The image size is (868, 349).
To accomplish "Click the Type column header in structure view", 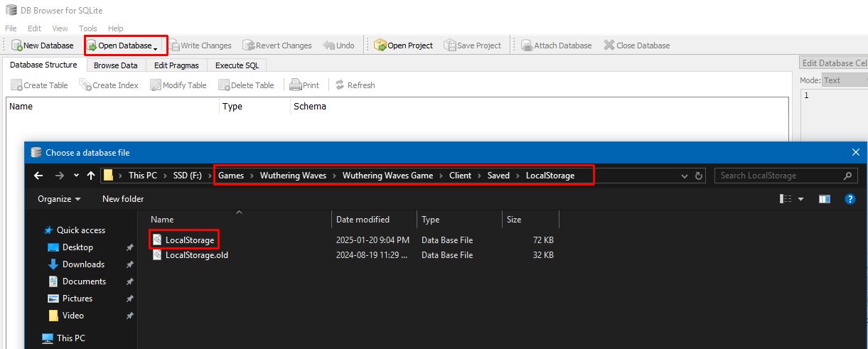I will 255,107.
